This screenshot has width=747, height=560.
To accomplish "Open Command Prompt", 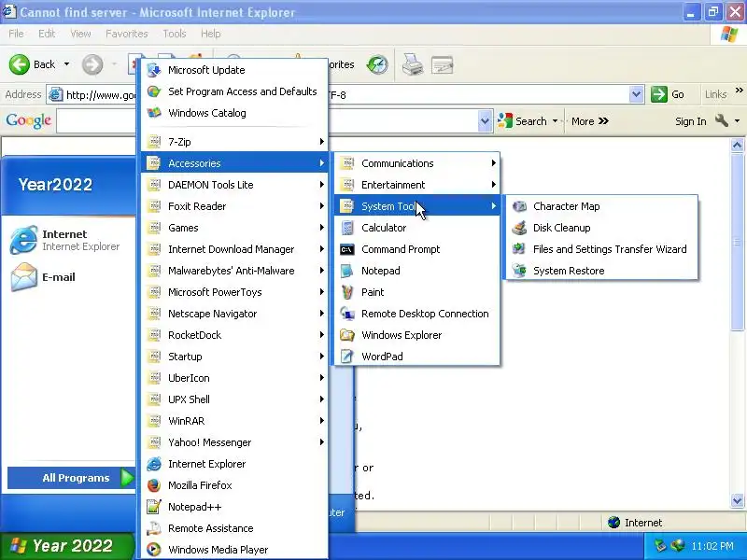I will point(416,249).
